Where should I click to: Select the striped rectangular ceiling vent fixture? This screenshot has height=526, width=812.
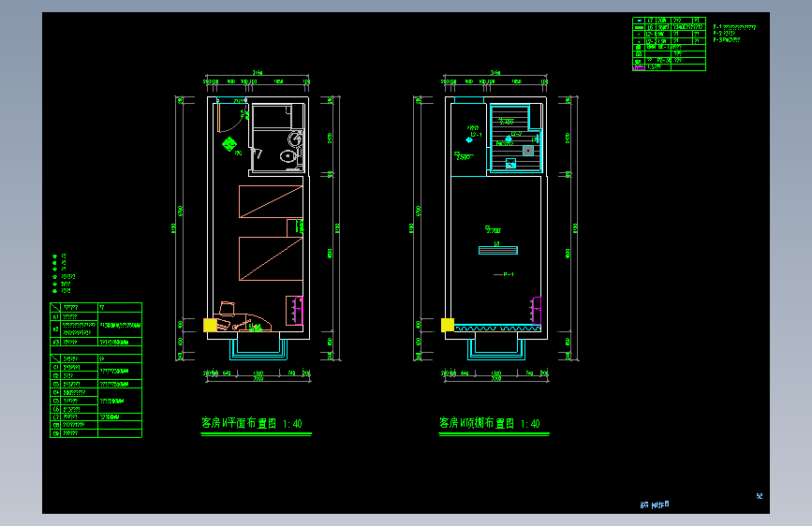497,251
